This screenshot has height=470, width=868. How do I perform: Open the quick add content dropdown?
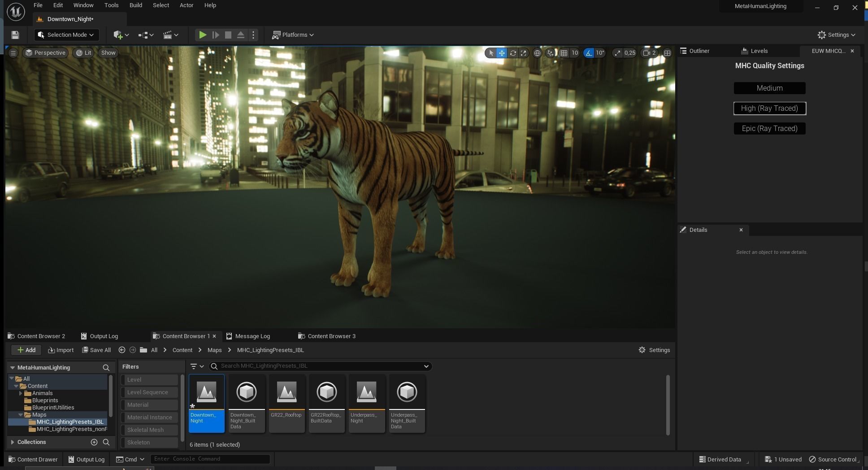(121, 35)
